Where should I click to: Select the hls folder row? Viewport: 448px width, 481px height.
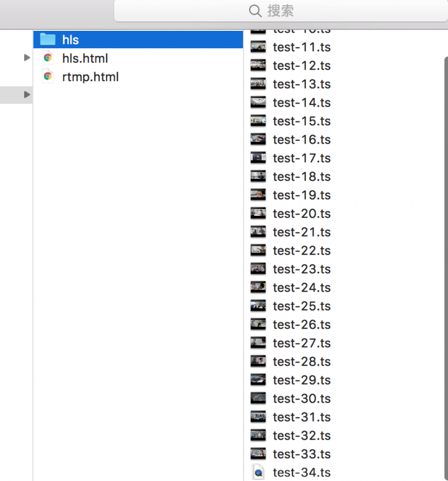point(138,40)
